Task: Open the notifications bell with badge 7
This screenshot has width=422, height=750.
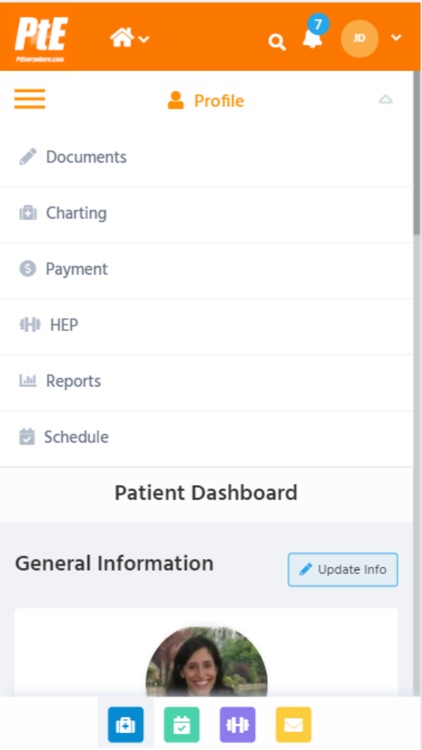Action: (314, 33)
